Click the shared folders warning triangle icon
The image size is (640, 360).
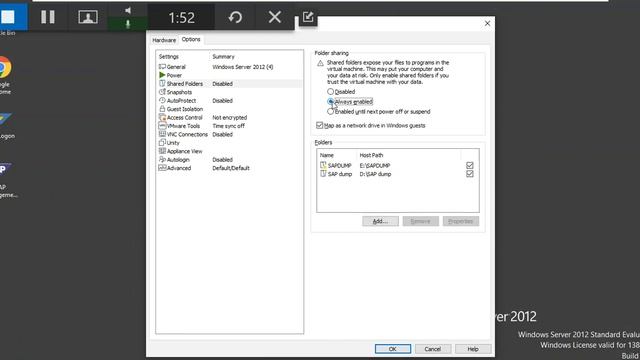[x=320, y=63]
